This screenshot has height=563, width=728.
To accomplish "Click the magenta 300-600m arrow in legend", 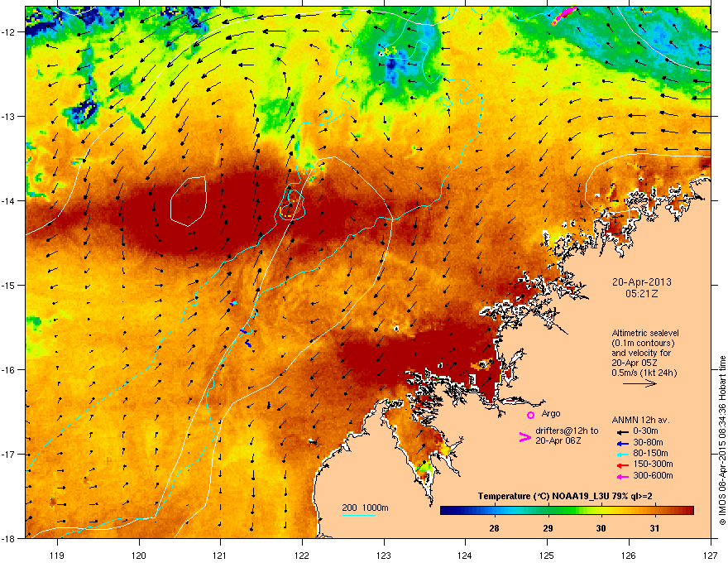I will pos(622,477).
